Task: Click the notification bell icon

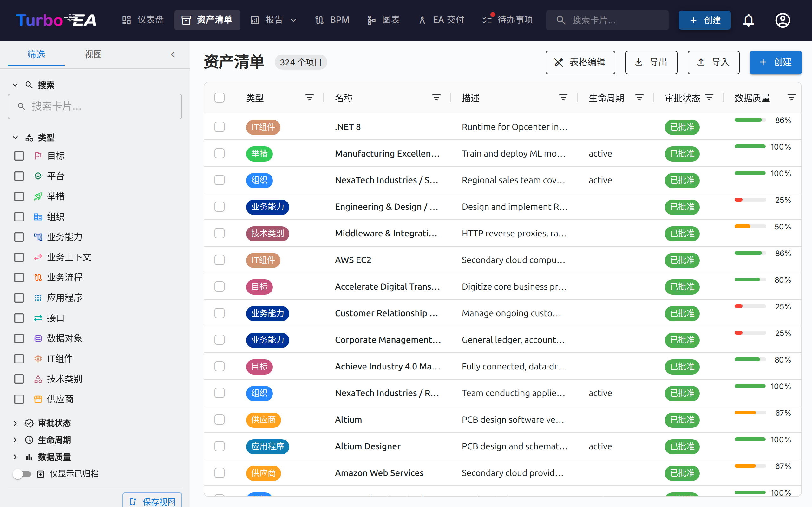Action: click(x=748, y=20)
